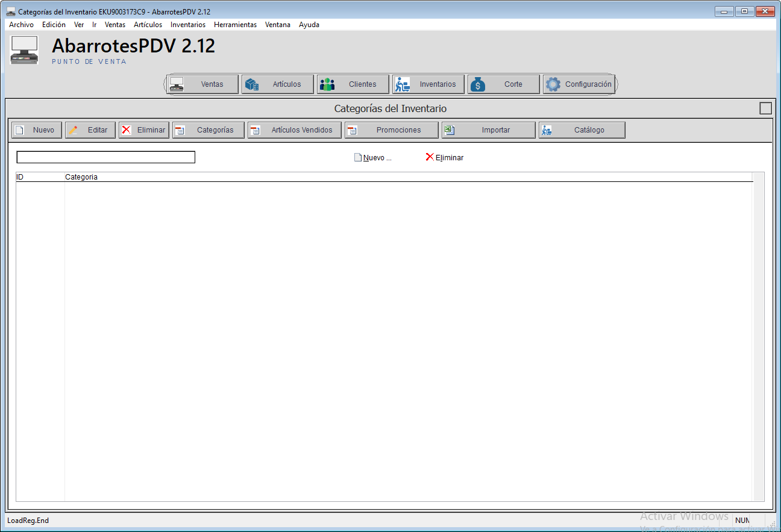The width and height of the screenshot is (781, 532).
Task: Click the red X icon on toolbar Eliminar
Action: [126, 130]
